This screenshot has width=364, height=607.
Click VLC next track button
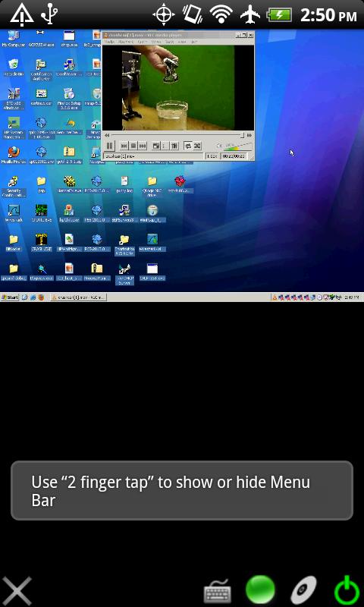[x=143, y=146]
